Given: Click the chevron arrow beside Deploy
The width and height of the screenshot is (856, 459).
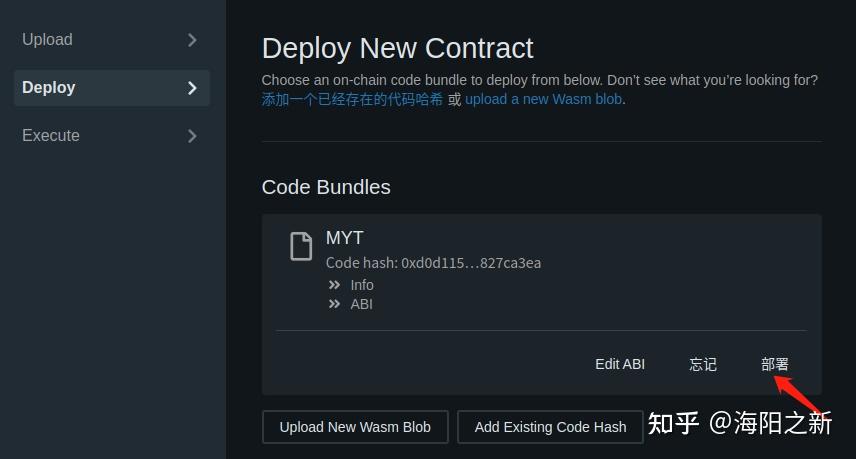Looking at the screenshot, I should point(192,88).
